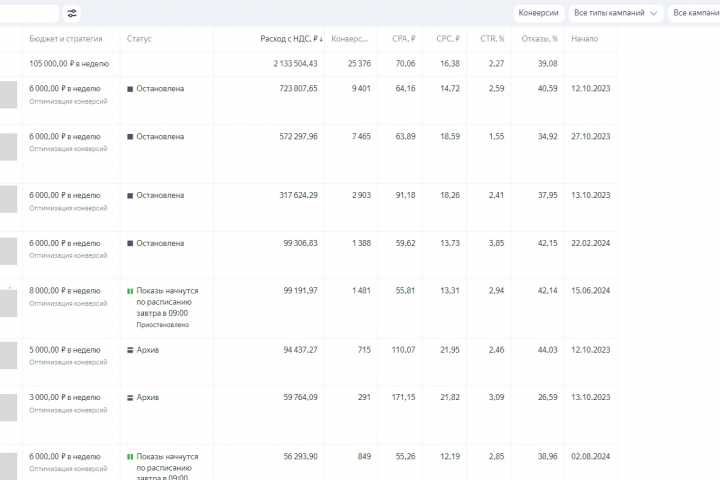Click the archive icon in the 94 437,27 row
The image size is (720, 480).
pos(130,350)
